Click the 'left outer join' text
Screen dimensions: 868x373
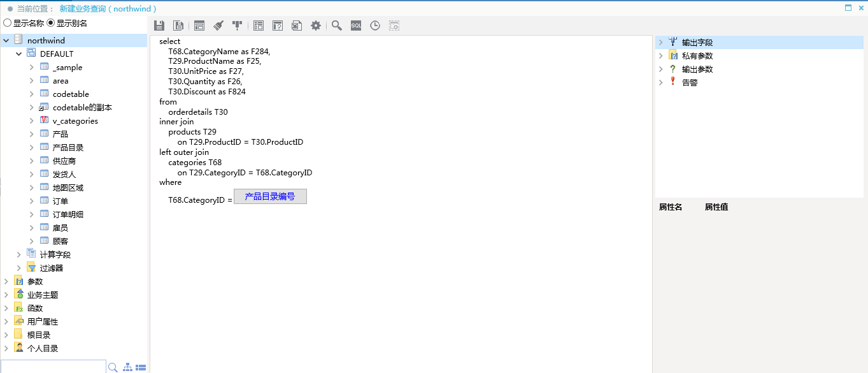point(184,152)
